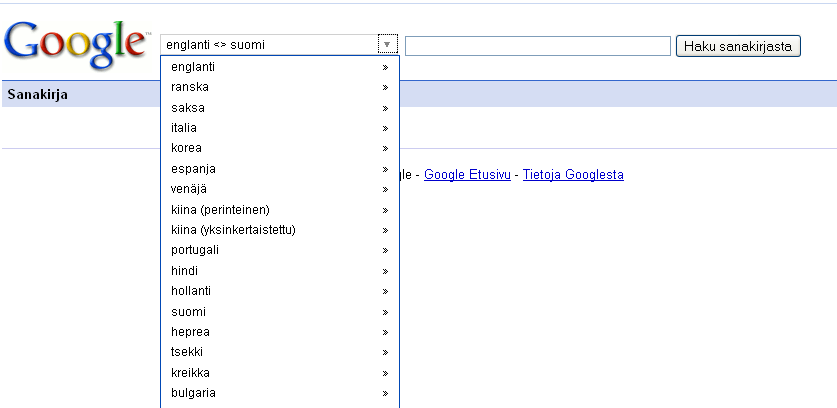
Task: Select kiina (perinteinen) menu entry
Action: pyautogui.click(x=220, y=209)
